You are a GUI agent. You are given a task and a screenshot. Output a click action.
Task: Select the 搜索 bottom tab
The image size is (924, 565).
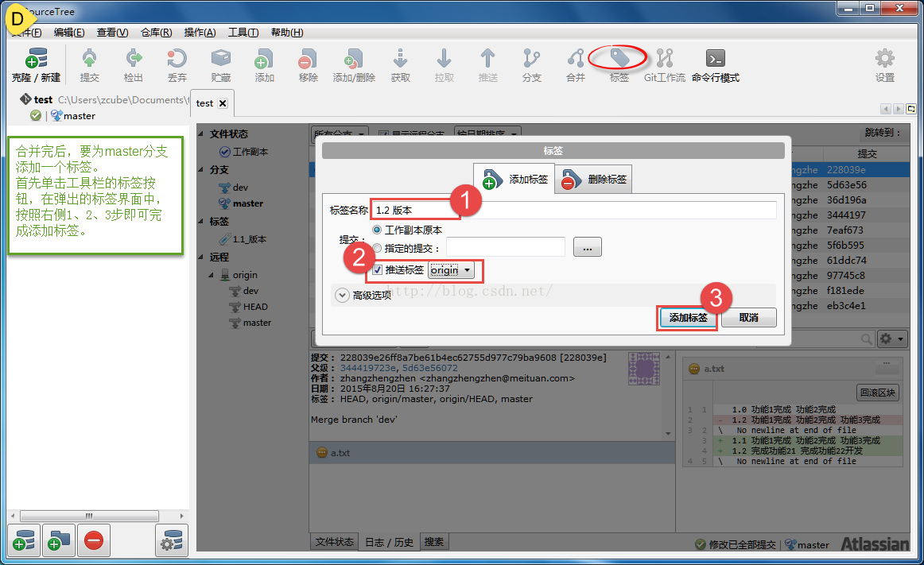[434, 542]
